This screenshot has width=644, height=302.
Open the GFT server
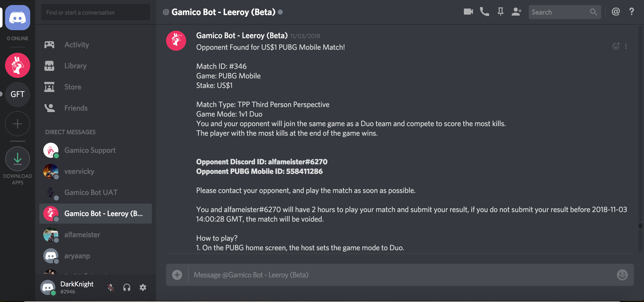coord(17,94)
